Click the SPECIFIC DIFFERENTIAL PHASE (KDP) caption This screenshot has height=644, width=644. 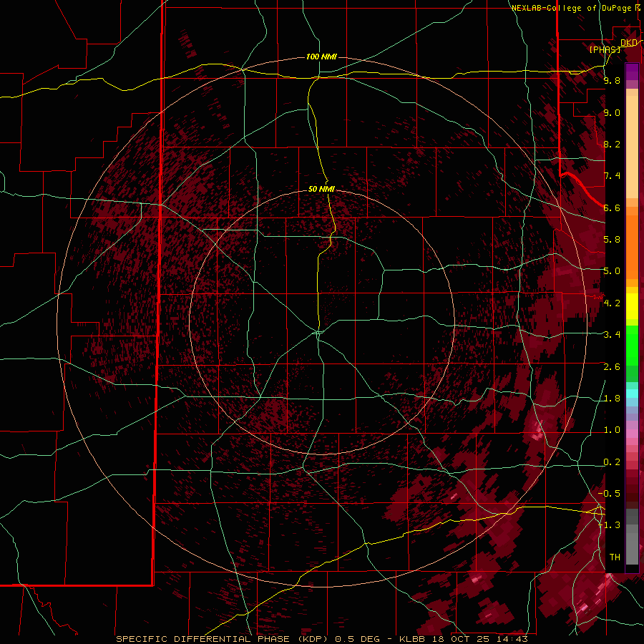pyautogui.click(x=223, y=639)
